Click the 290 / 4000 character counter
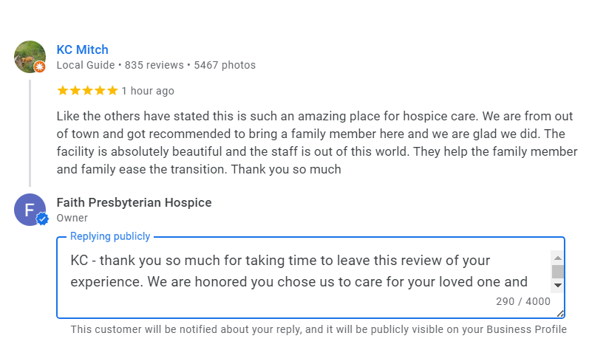Viewport: 589px width, 364px height. (x=523, y=301)
